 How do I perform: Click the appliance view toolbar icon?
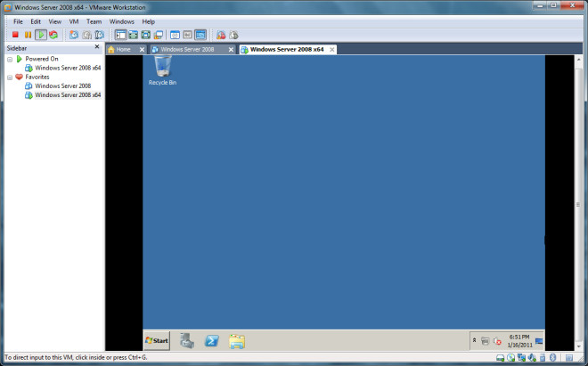187,35
